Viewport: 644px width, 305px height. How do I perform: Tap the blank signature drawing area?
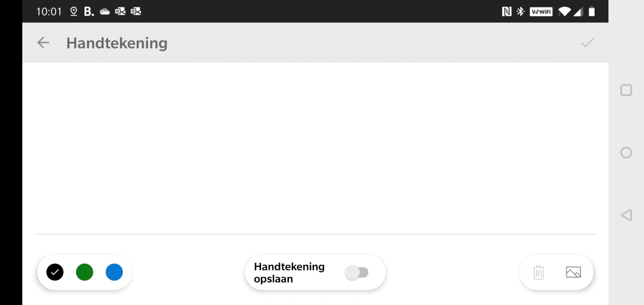pyautogui.click(x=315, y=148)
